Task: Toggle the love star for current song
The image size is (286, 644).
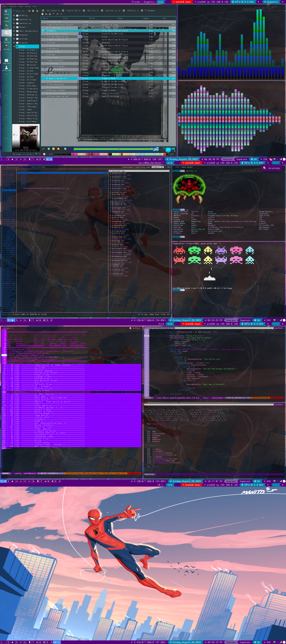Action: point(71,149)
